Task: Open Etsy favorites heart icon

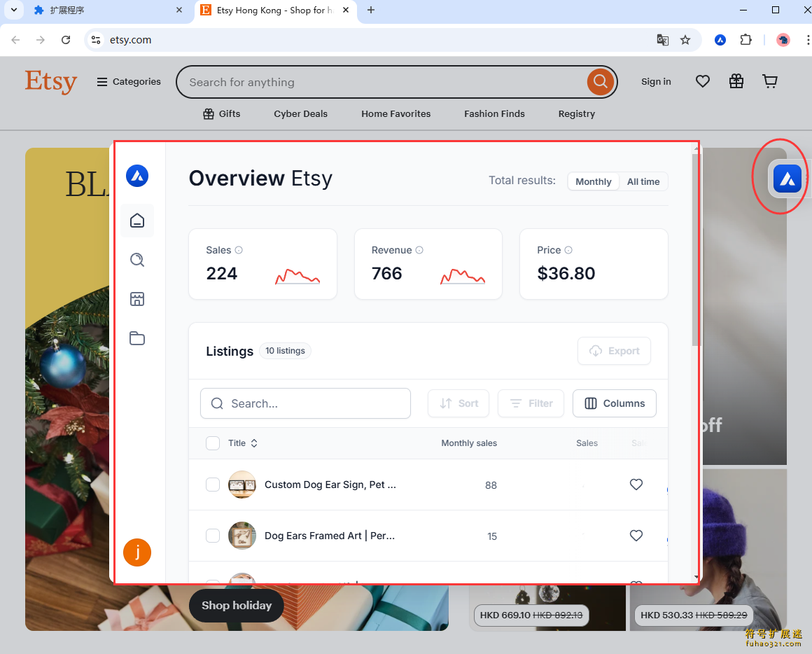Action: point(703,81)
